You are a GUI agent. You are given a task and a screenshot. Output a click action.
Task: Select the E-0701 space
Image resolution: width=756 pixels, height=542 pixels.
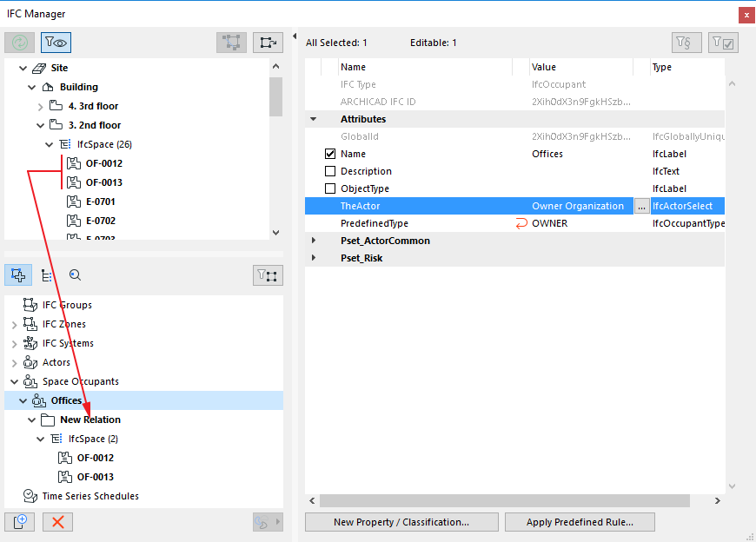pos(101,202)
